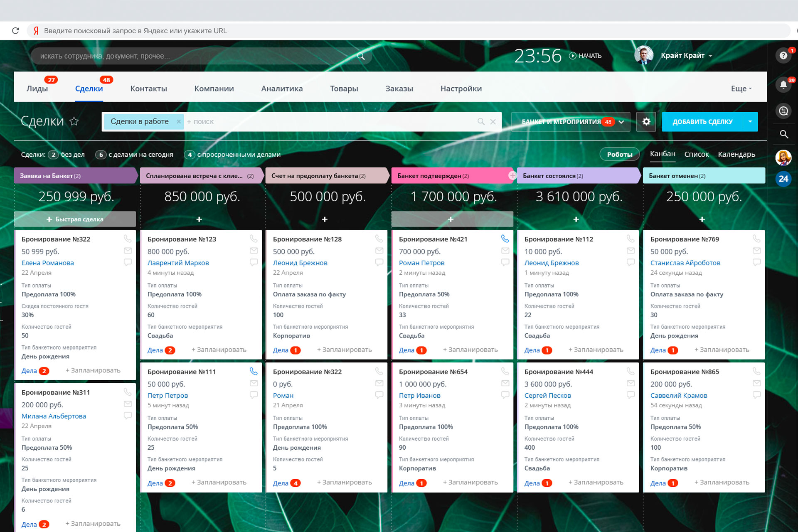Click the email icon on Бронирование №123 card
Viewport: 798px width, 532px height.
pos(254,251)
